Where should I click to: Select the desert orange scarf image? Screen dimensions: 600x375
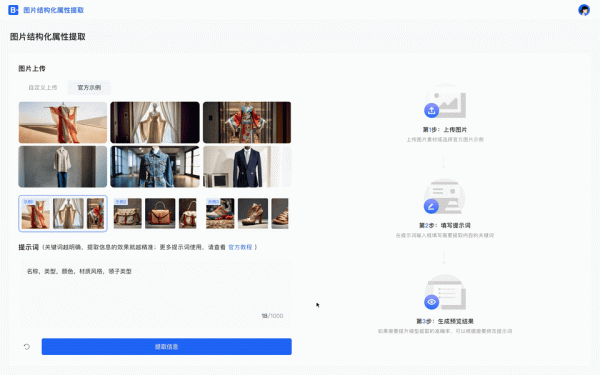tap(63, 122)
